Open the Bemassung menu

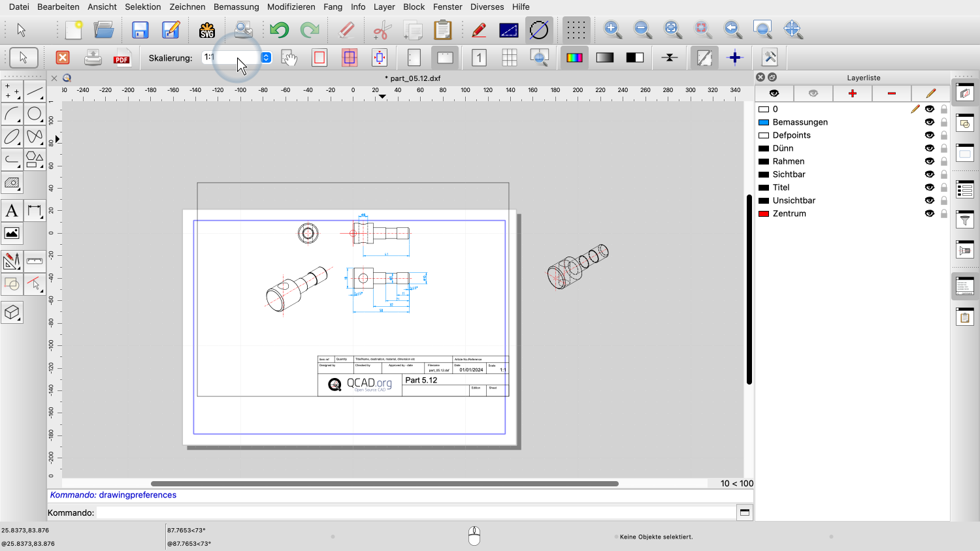coord(236,7)
